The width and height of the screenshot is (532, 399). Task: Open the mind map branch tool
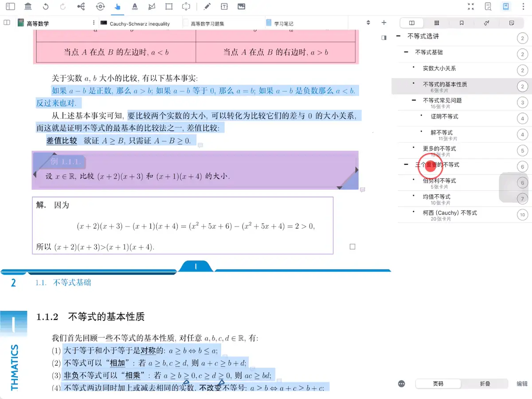coord(81,7)
